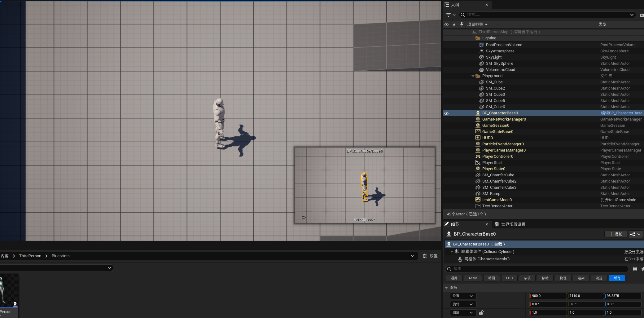Toggle the scale lock icon
Viewport: 644px width, 318px height.
click(481, 312)
